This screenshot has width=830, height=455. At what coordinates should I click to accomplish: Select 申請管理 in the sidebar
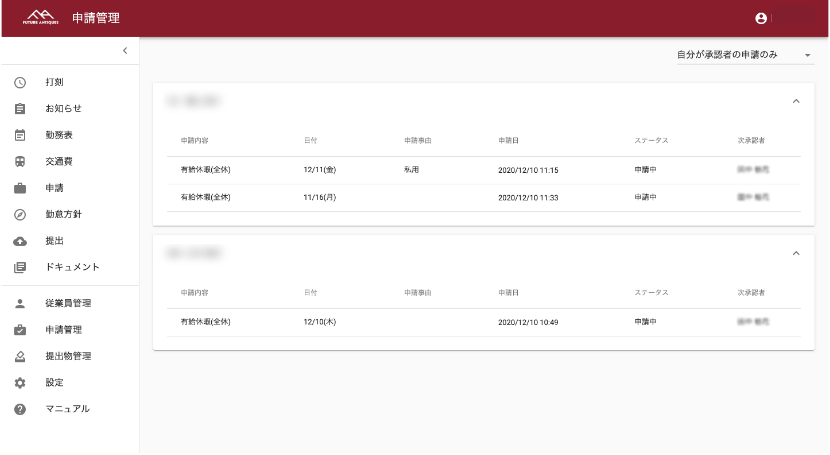[63, 330]
